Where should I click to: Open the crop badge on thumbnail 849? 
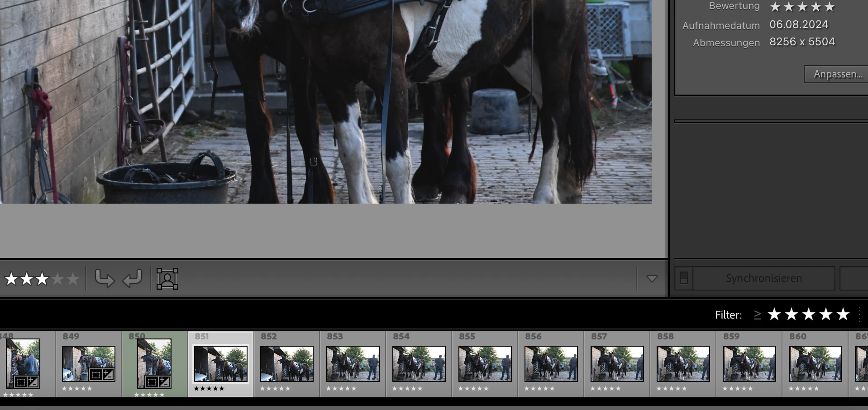point(95,375)
